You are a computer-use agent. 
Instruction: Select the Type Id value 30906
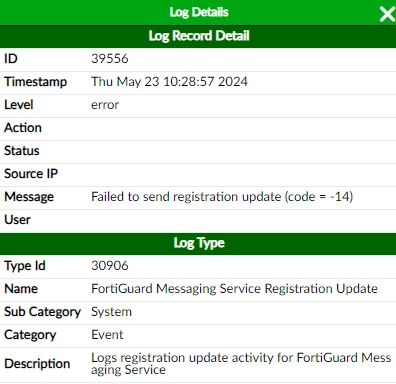point(110,266)
